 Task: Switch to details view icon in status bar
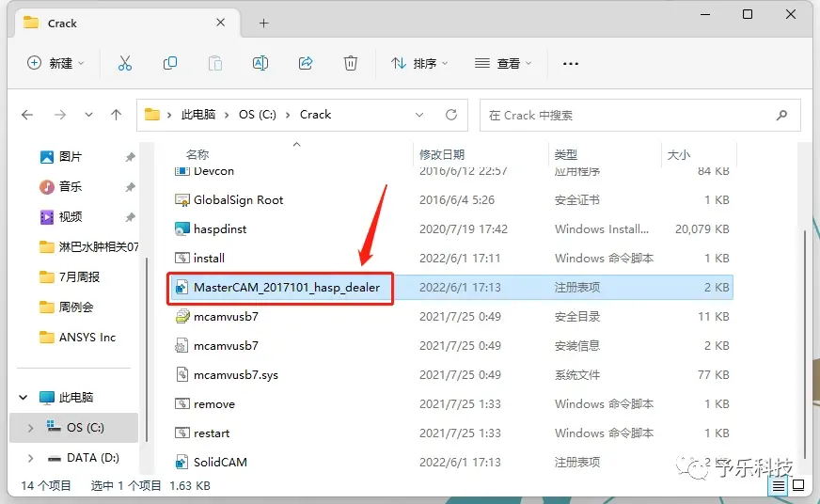click(x=779, y=486)
